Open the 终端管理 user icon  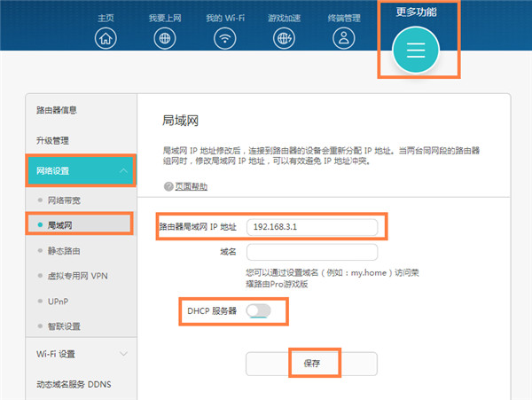343,38
